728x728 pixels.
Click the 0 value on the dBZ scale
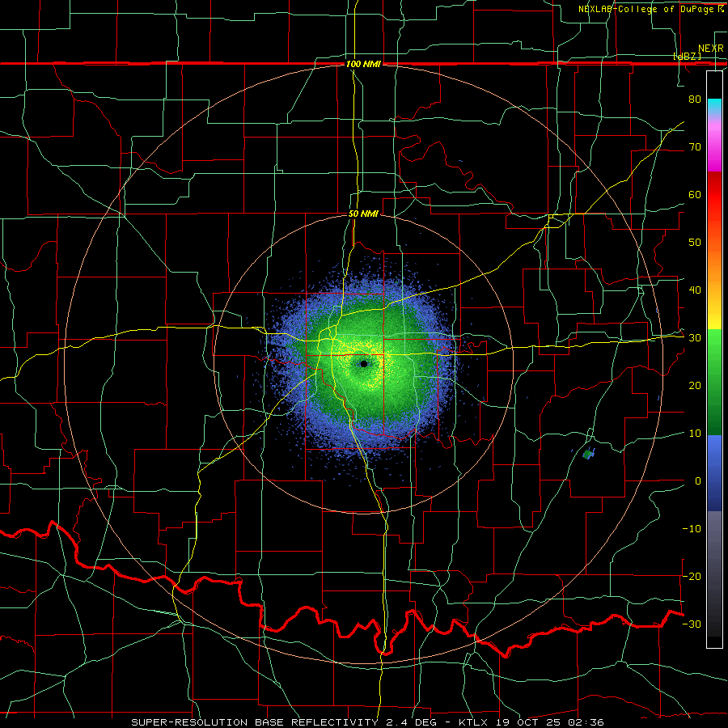pos(698,481)
